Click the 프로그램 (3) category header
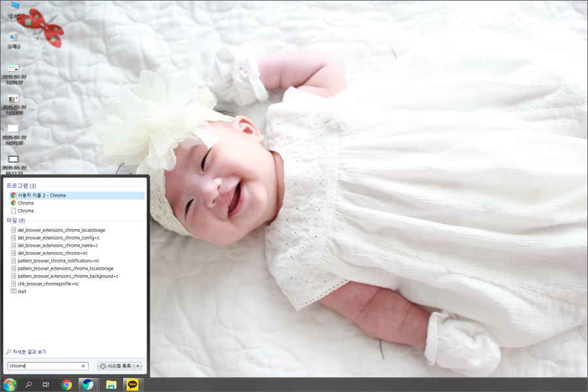Viewport: 588px width, 392px height. (x=22, y=186)
